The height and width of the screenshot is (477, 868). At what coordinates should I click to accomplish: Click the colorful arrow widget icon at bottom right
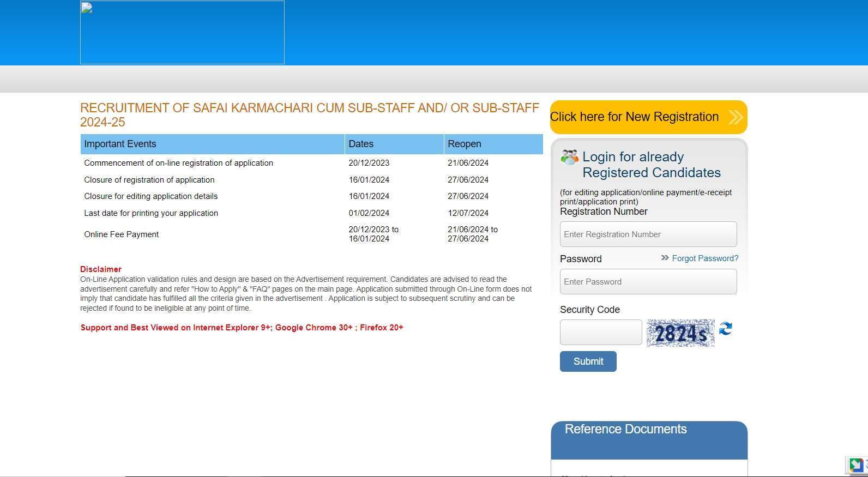coord(856,465)
